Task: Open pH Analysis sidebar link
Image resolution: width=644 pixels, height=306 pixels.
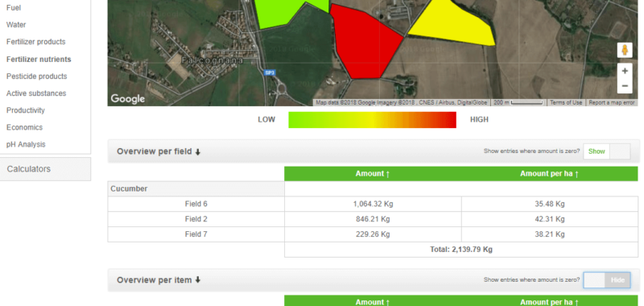Action: pos(26,145)
